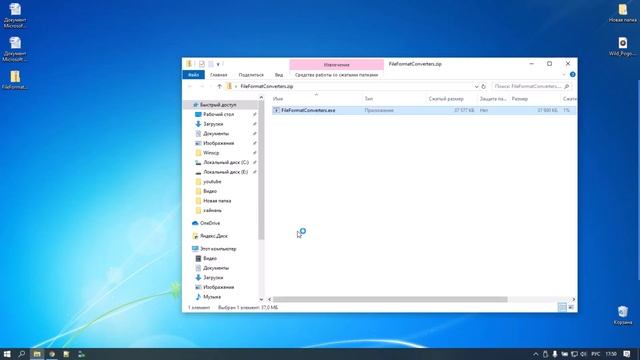
Task: Select Этот компьютер in navigation pane
Action: pyautogui.click(x=218, y=249)
